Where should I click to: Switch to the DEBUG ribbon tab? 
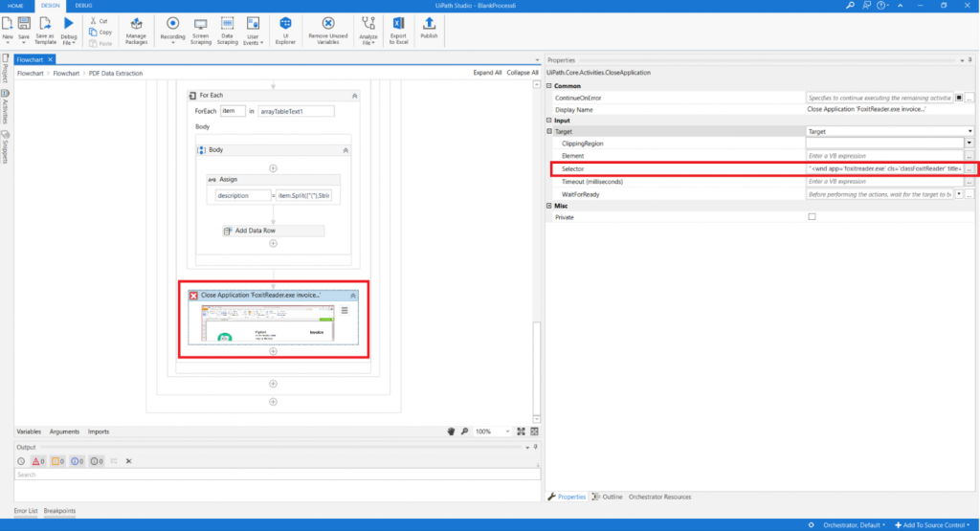[x=83, y=6]
